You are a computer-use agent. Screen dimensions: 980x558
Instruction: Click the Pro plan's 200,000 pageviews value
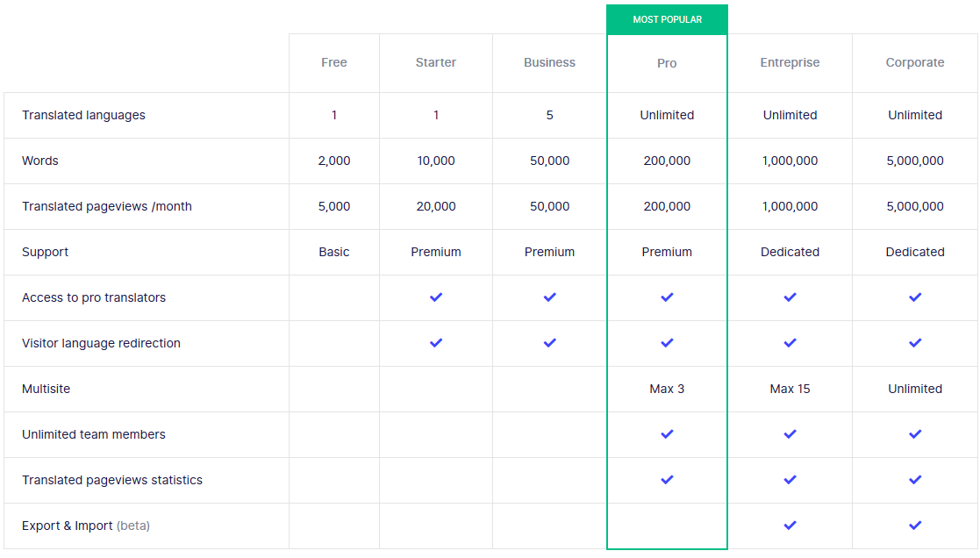pos(668,206)
